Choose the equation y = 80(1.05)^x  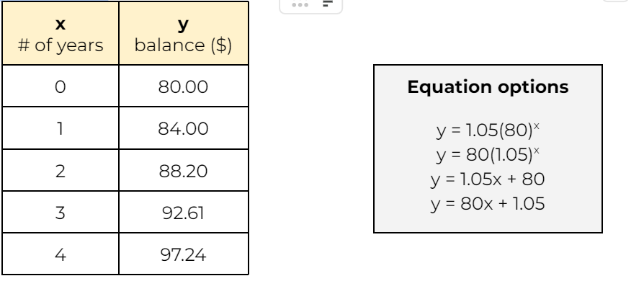488,155
